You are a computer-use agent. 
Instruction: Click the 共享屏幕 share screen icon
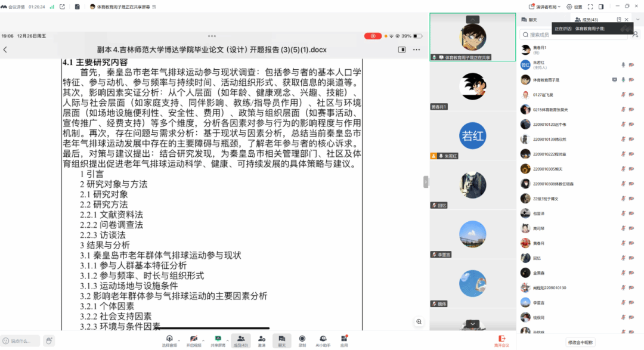[x=218, y=340]
